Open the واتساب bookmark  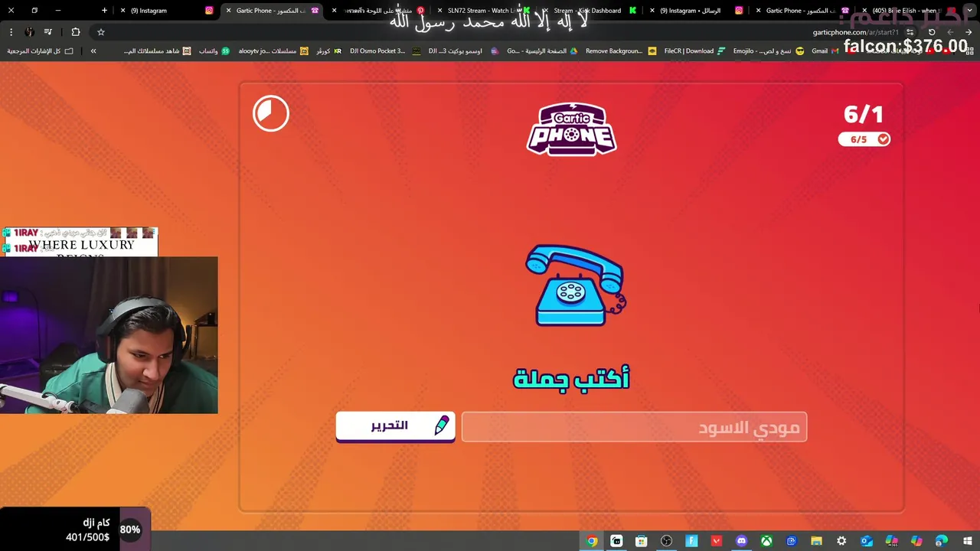tap(214, 51)
